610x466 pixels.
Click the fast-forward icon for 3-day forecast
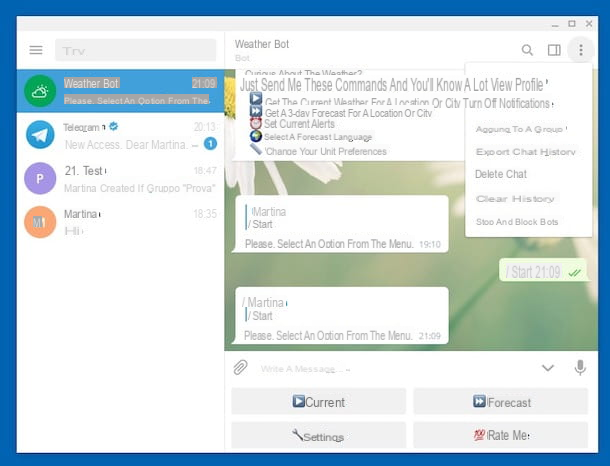click(x=256, y=111)
